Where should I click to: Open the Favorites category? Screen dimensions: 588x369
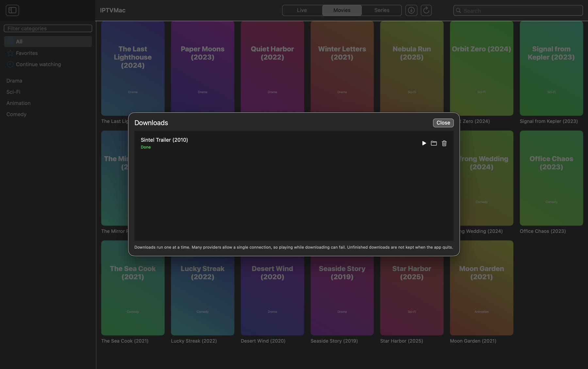[48, 53]
